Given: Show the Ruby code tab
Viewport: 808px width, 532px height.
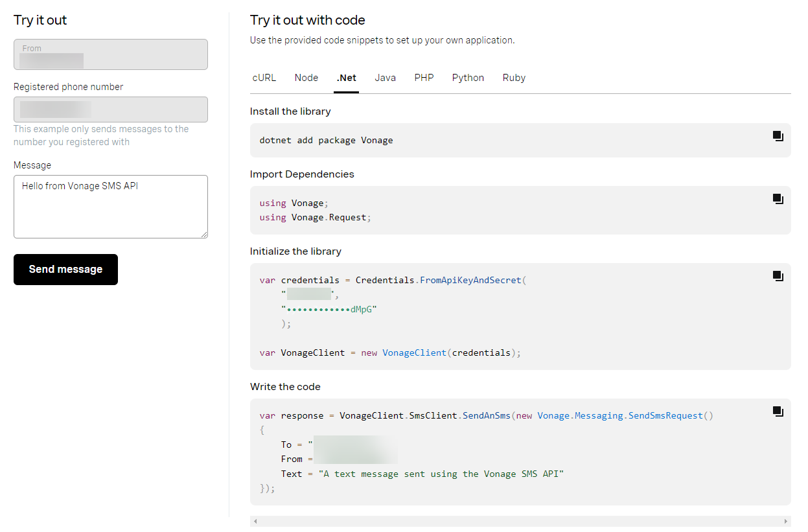Looking at the screenshot, I should click(514, 78).
